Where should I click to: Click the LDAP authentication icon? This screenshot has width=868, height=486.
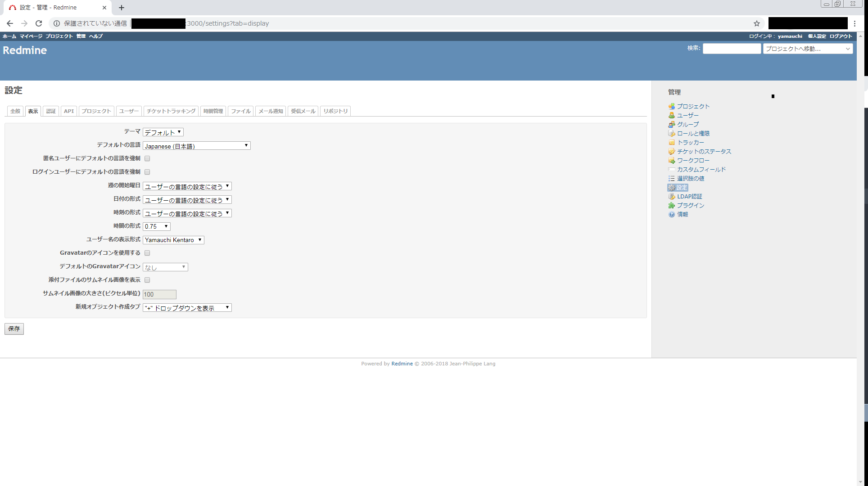(671, 196)
